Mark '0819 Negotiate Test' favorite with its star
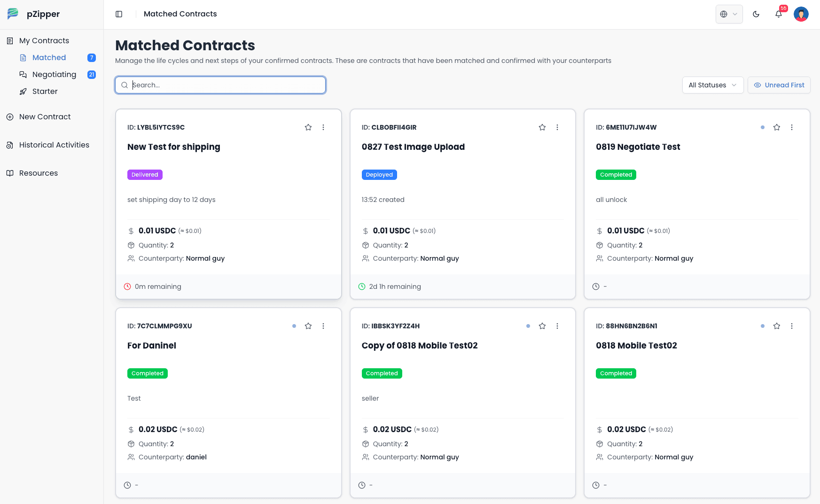820x504 pixels. 777,127
